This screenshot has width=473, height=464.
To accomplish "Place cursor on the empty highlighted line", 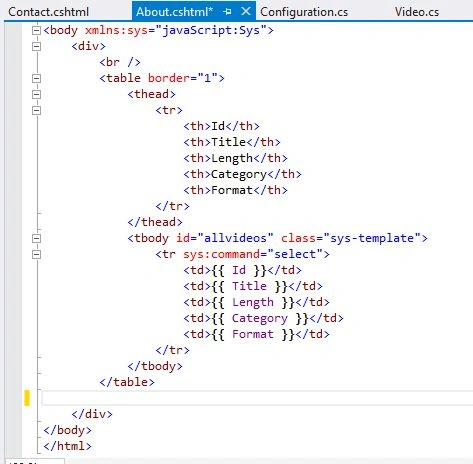I will 257,398.
